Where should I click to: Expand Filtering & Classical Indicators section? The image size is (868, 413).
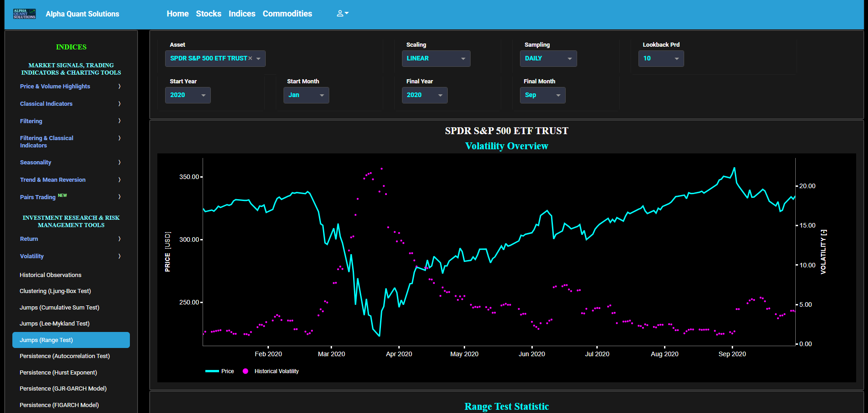(70, 141)
